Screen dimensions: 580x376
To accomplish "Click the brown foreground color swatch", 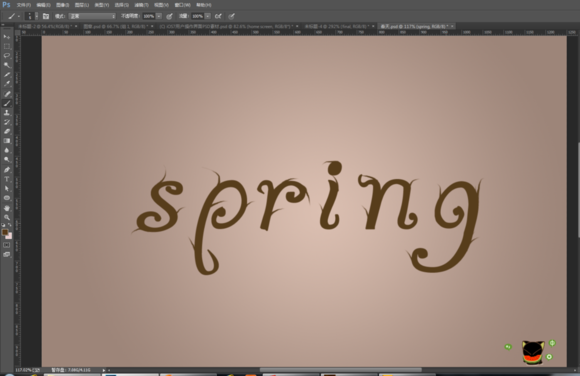I will [5, 232].
